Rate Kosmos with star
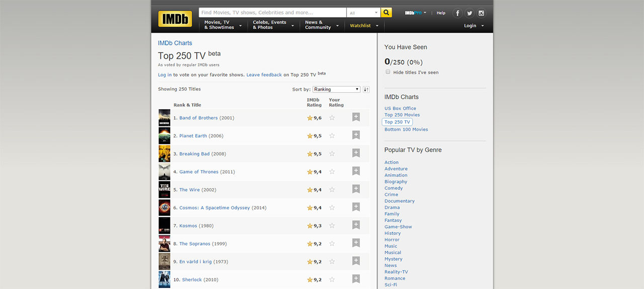Image resolution: width=644 pixels, height=289 pixels. [x=332, y=226]
